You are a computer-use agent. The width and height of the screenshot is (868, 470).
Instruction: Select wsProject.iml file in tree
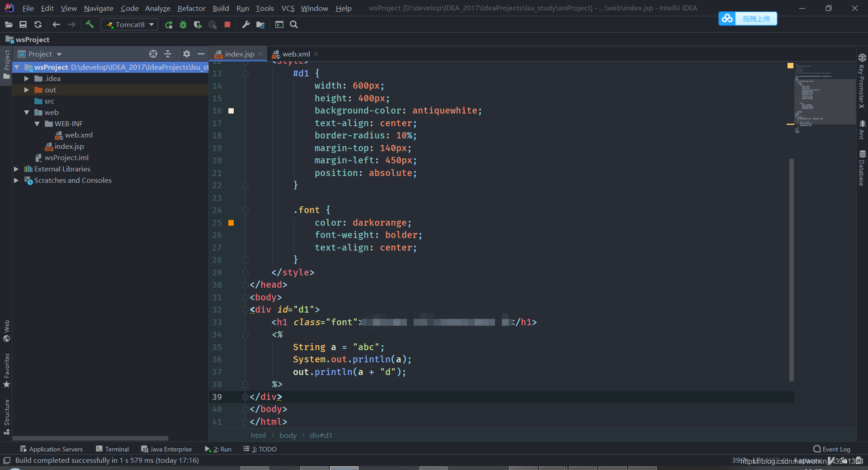point(66,157)
